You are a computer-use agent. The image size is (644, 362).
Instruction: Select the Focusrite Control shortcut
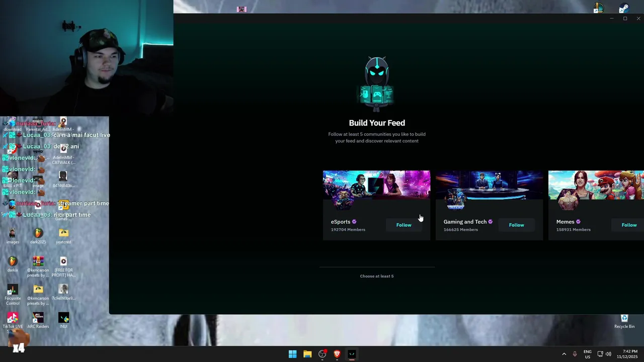pyautogui.click(x=13, y=295)
